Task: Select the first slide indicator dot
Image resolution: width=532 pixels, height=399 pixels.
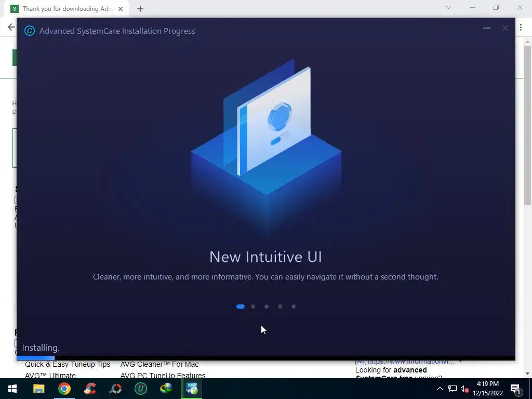Action: pyautogui.click(x=240, y=307)
